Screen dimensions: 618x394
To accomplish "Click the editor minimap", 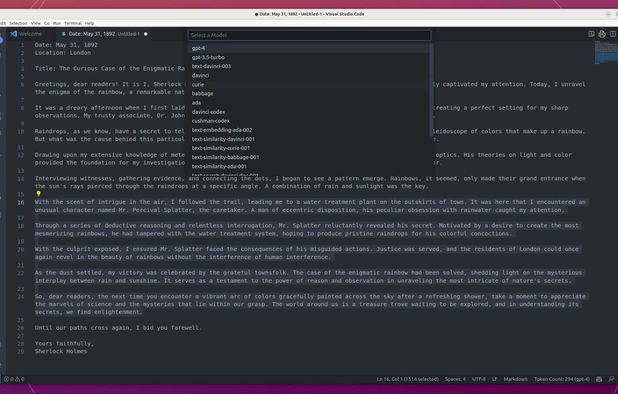I will click(606, 52).
